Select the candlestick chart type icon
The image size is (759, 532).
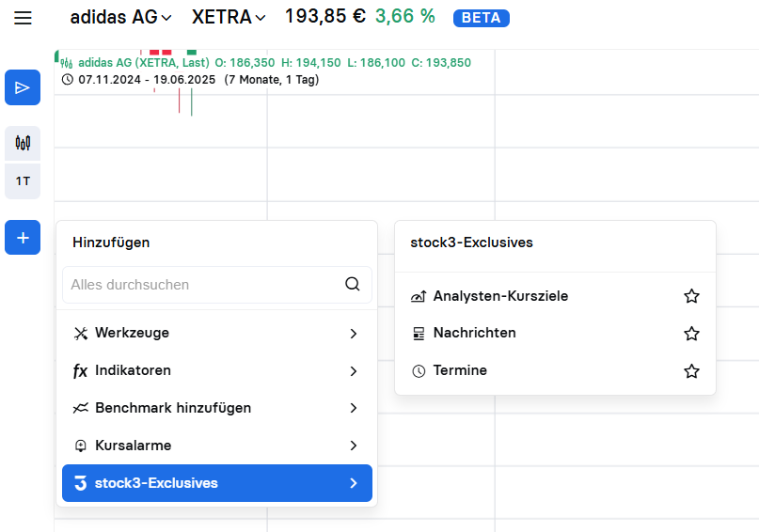pos(23,144)
